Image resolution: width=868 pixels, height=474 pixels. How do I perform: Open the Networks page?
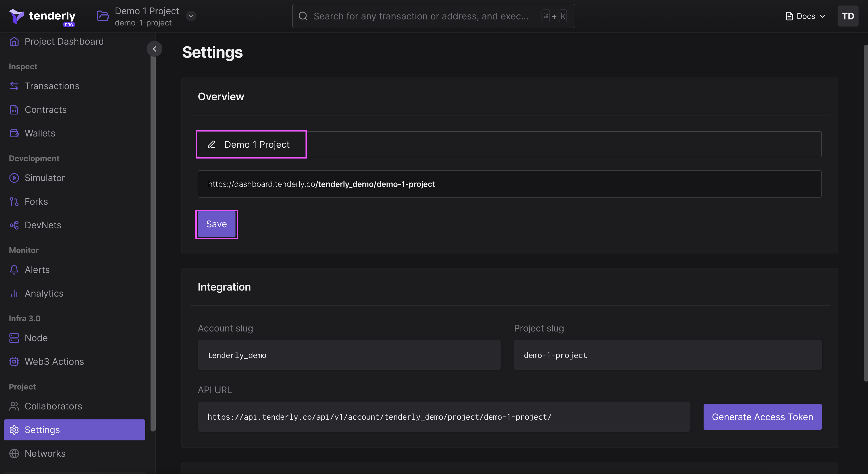coord(45,454)
